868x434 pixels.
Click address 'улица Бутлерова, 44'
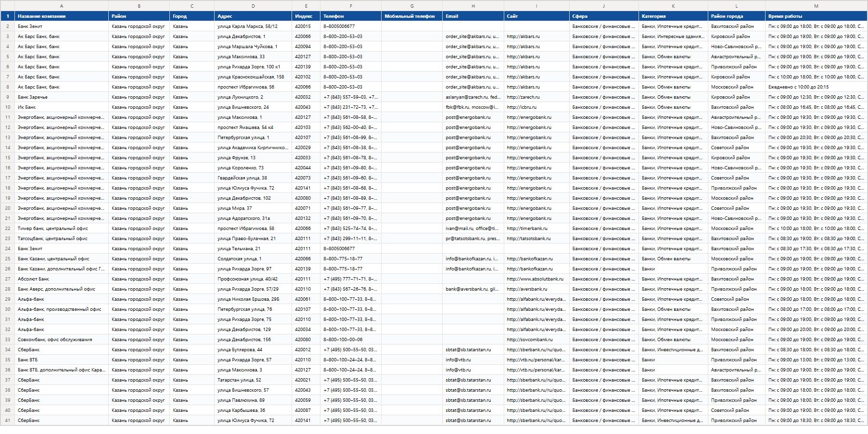point(253,350)
